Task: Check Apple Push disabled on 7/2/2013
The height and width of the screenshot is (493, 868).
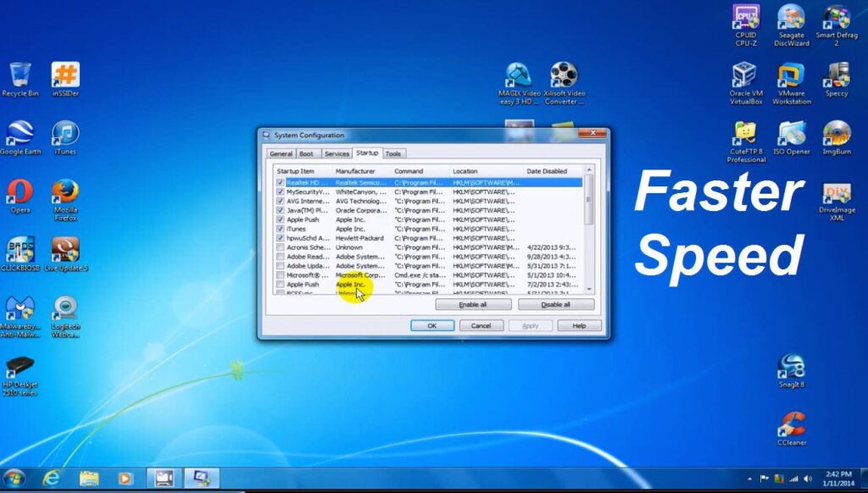Action: (280, 285)
